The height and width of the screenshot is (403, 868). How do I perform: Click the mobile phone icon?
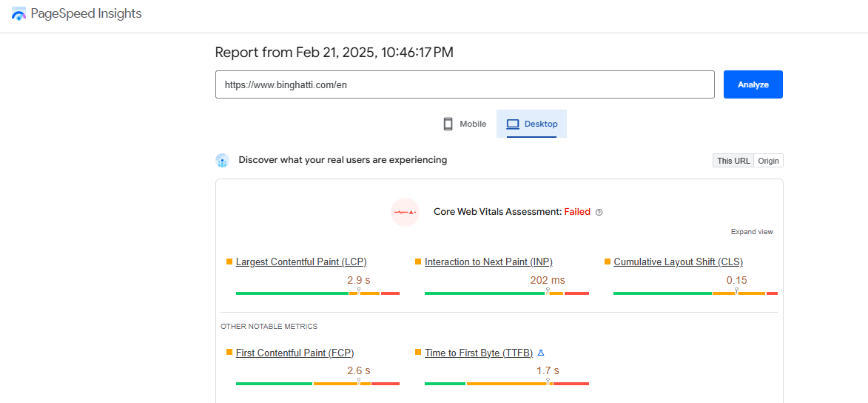[x=448, y=124]
